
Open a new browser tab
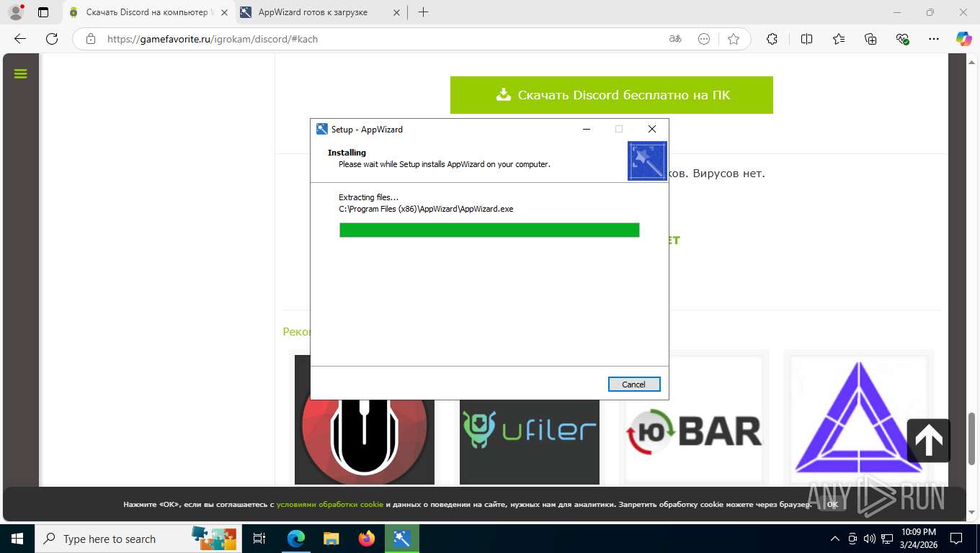coord(423,12)
